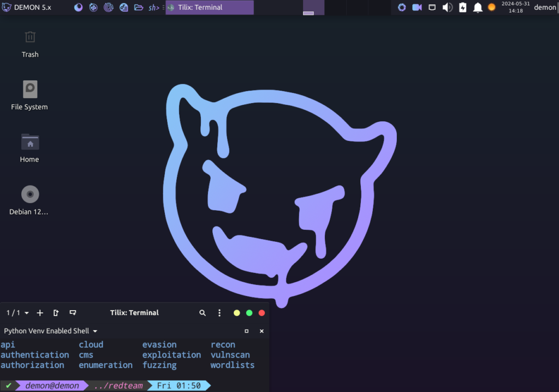Click the 'vulnscan' directory text
The height and width of the screenshot is (392, 559).
click(x=230, y=355)
